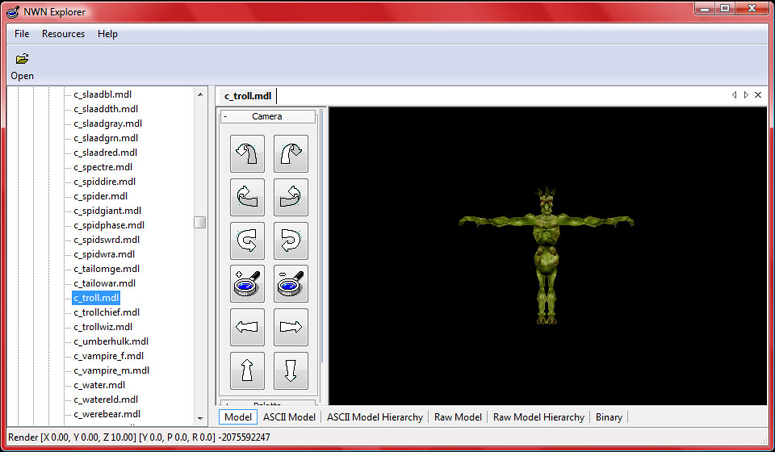This screenshot has width=775, height=452.
Task: Select c_vampire_f.mdl in the tree
Action: point(108,356)
